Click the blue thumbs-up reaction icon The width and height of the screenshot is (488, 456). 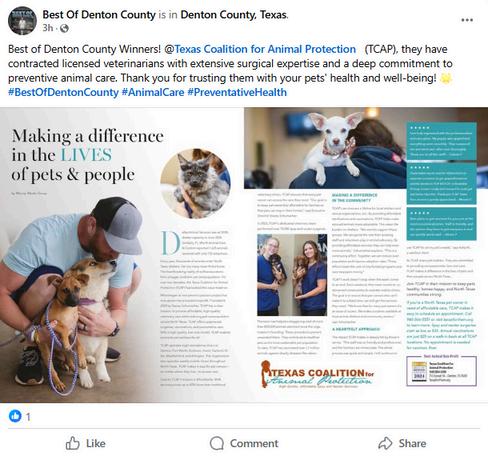click(x=15, y=416)
